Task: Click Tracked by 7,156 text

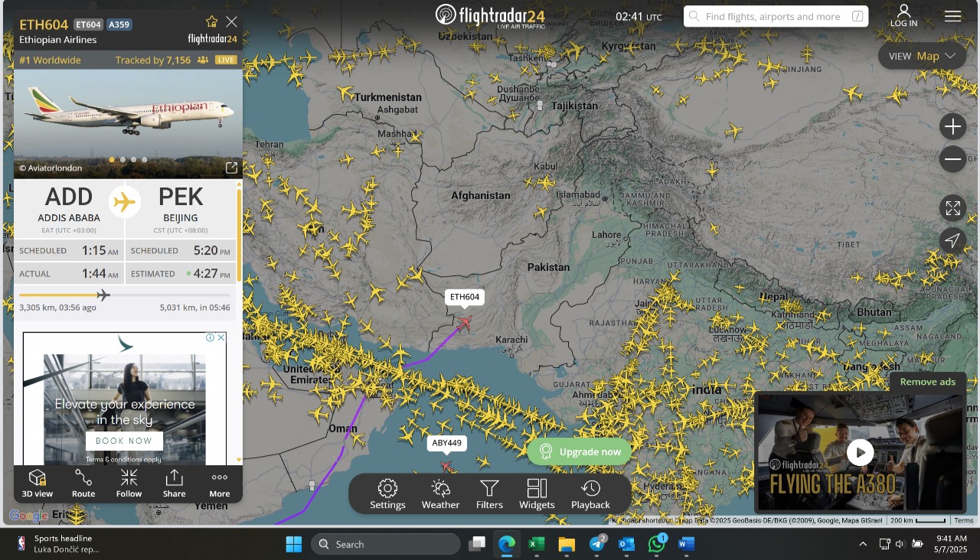Action: [153, 60]
